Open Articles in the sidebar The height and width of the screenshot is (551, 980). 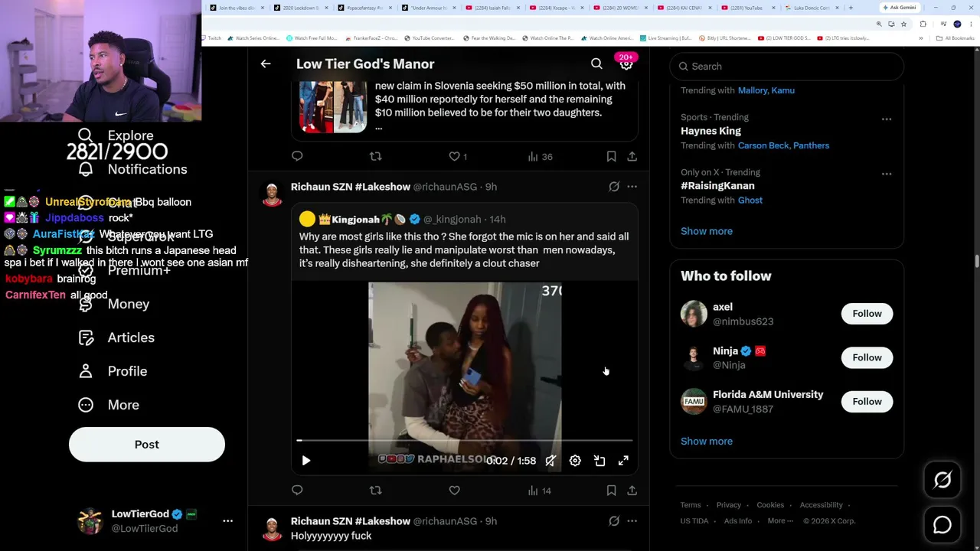point(116,337)
